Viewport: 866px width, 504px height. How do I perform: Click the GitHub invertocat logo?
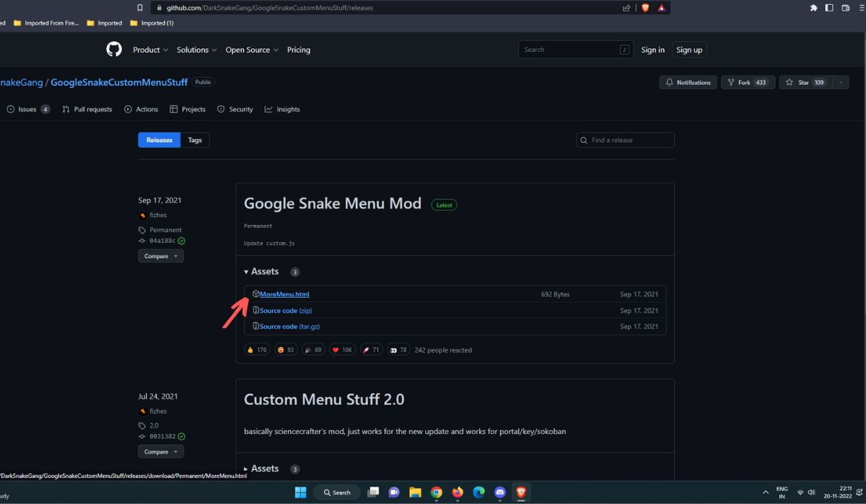pos(113,49)
